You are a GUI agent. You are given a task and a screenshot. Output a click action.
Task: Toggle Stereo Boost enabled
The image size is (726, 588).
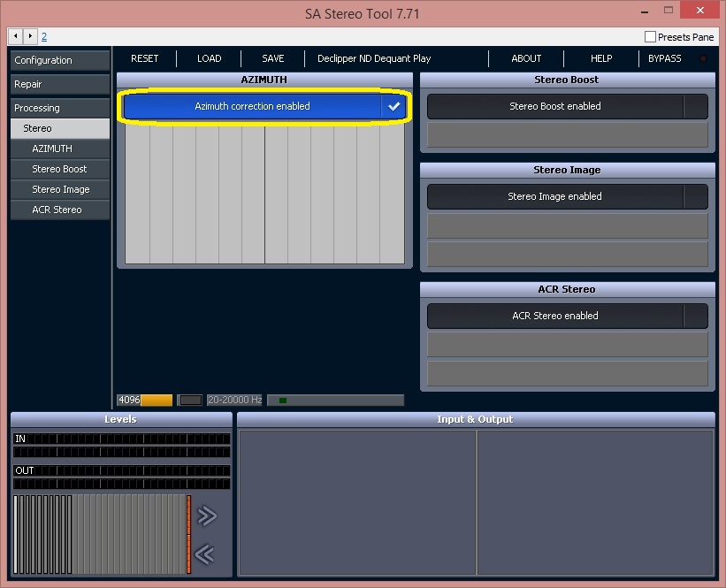567,106
